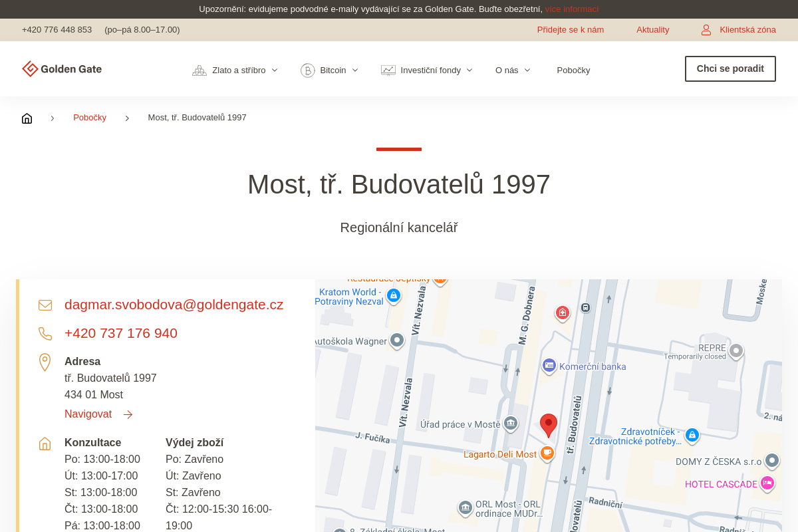Click Úřad práce v Mostě map pin
The image size is (798, 532).
[511, 423]
